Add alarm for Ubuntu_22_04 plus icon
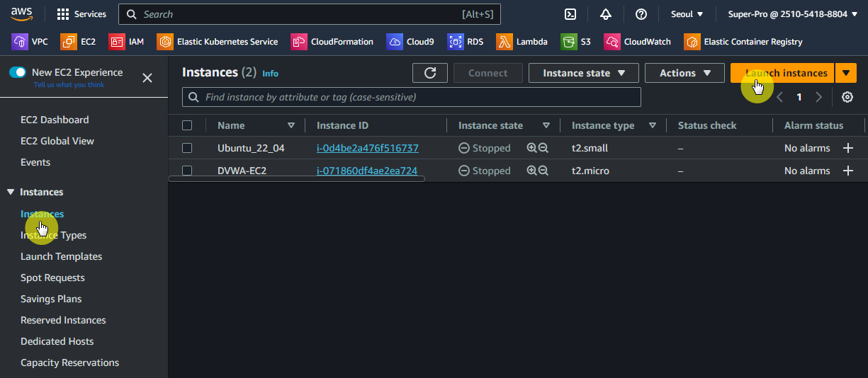The image size is (868, 378). click(847, 148)
